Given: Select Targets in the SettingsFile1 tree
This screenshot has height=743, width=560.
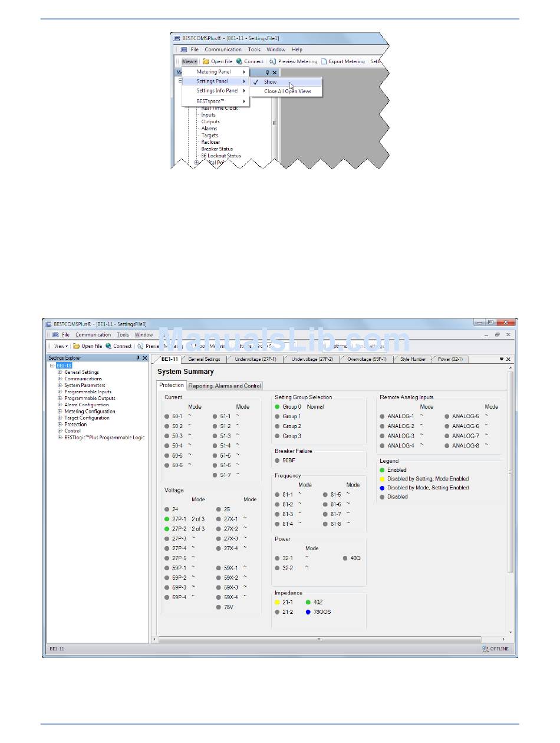Looking at the screenshot, I should click(x=210, y=136).
